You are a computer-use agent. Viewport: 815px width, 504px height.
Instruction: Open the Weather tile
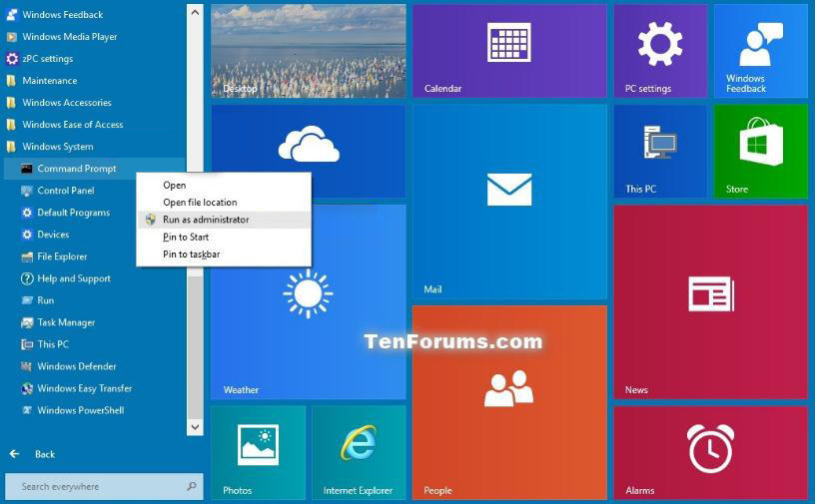tap(309, 332)
